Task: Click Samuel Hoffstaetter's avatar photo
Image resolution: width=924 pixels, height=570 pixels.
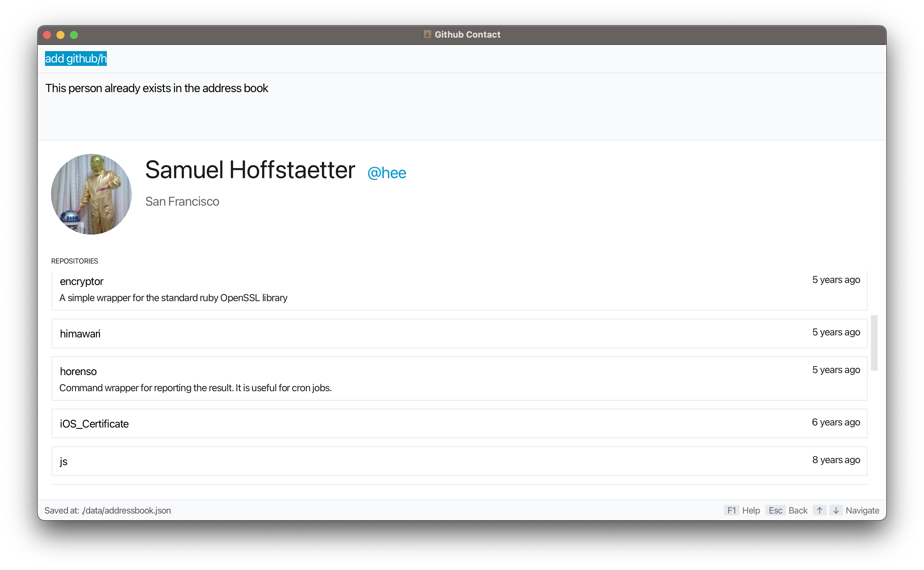Action: click(92, 194)
